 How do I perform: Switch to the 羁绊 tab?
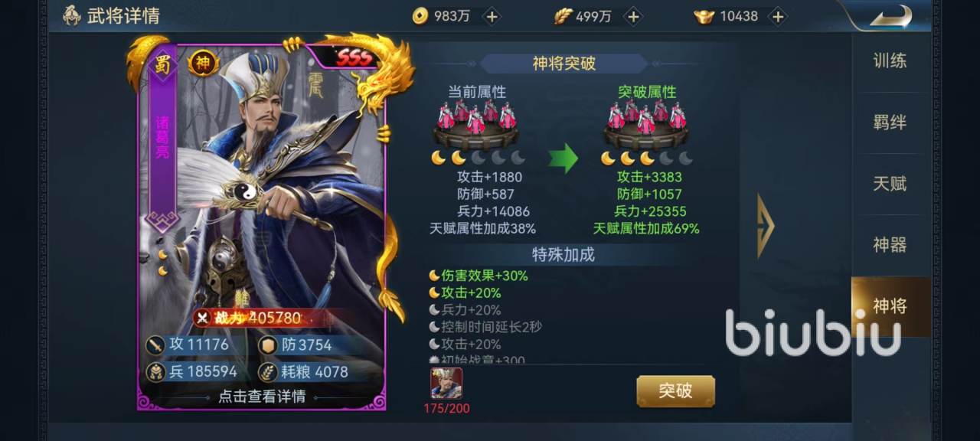tap(890, 122)
